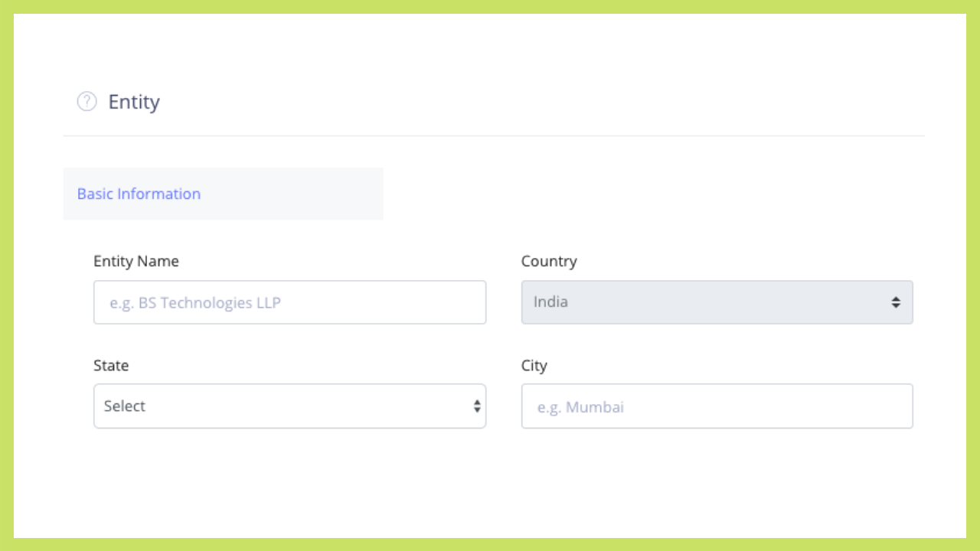Focus the Entity Name input field
This screenshot has height=551, width=980.
click(x=289, y=302)
